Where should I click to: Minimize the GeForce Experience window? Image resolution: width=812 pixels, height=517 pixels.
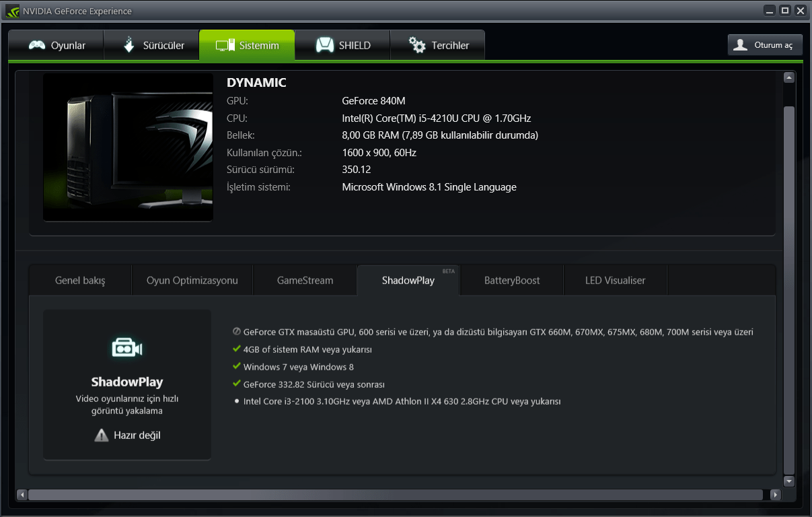point(770,11)
